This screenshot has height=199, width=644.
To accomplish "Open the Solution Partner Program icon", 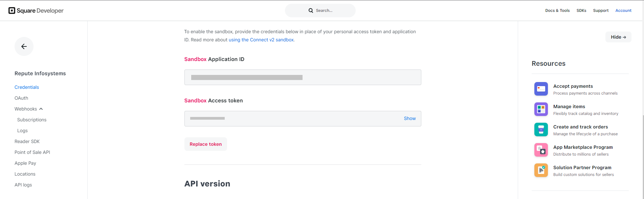I will click(x=541, y=170).
